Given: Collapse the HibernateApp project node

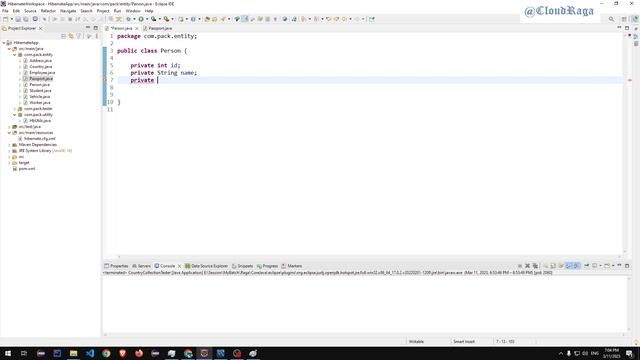Looking at the screenshot, I should click(4, 42).
